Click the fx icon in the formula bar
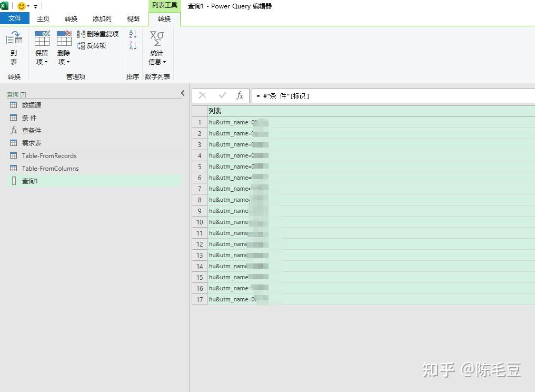Viewport: 535px width, 392px height. click(240, 95)
